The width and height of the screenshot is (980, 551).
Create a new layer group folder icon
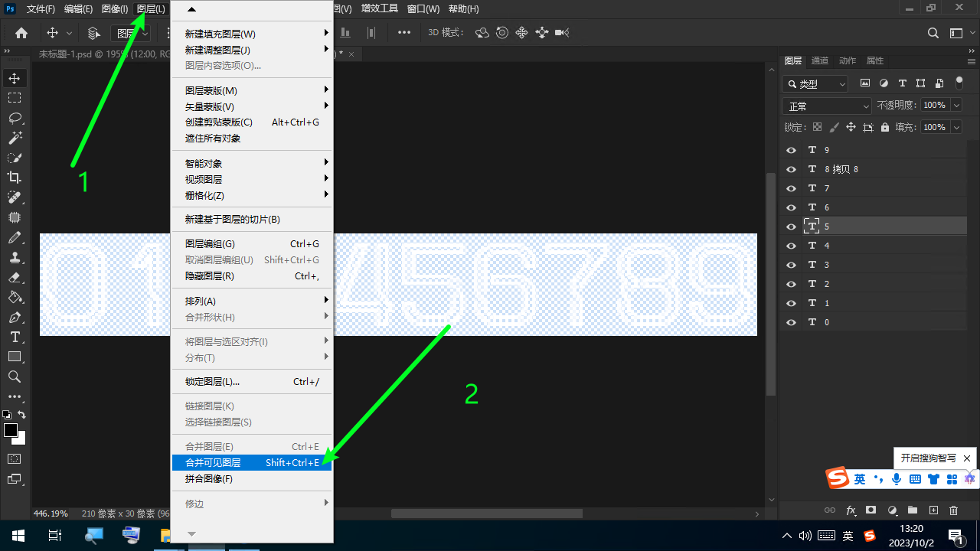click(912, 510)
